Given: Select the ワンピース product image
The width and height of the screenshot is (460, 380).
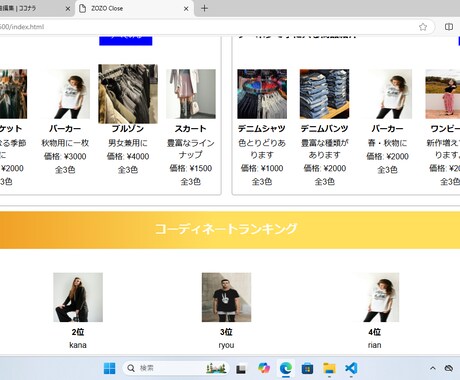Looking at the screenshot, I should (x=443, y=94).
